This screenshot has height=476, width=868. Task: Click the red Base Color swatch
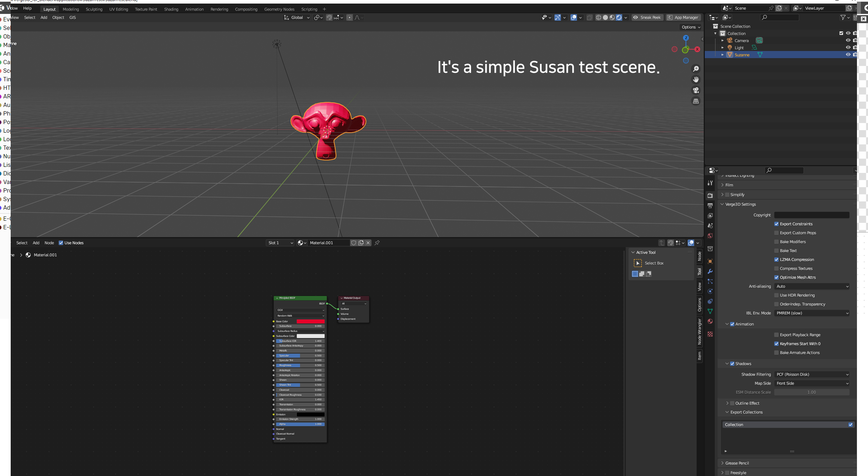coord(310,321)
